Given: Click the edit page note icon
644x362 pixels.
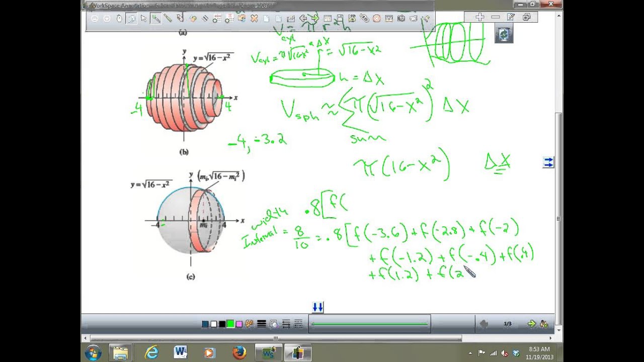Looking at the screenshot, I should 511,17.
